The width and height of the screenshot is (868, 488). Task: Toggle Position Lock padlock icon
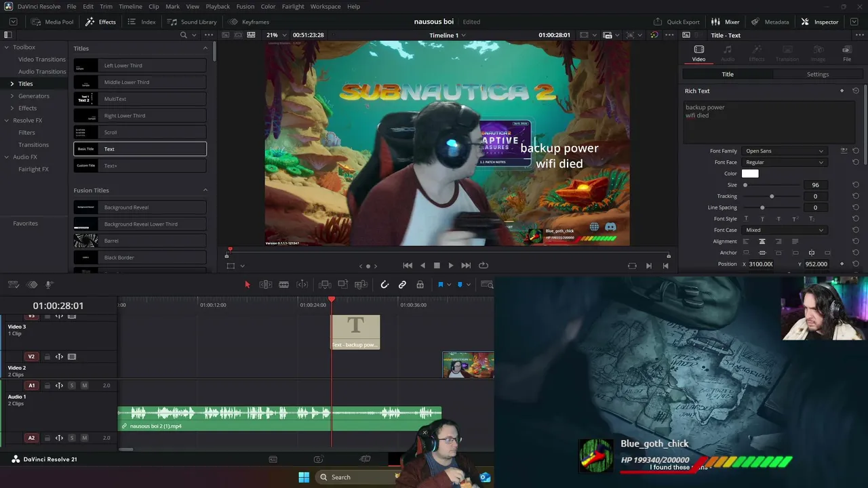coord(420,285)
